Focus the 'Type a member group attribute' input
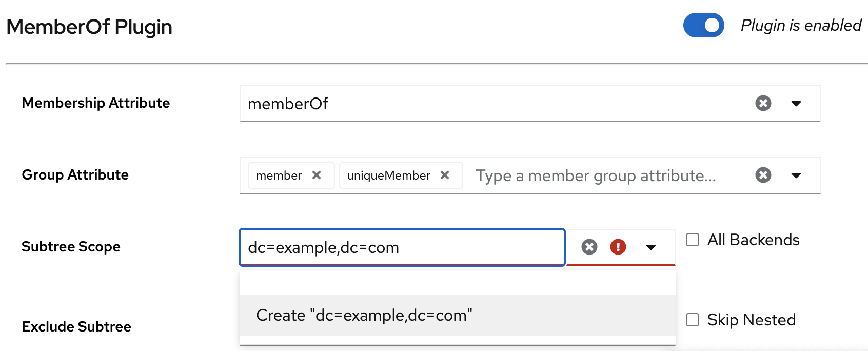Viewport: 868px width, 351px height. [x=595, y=175]
